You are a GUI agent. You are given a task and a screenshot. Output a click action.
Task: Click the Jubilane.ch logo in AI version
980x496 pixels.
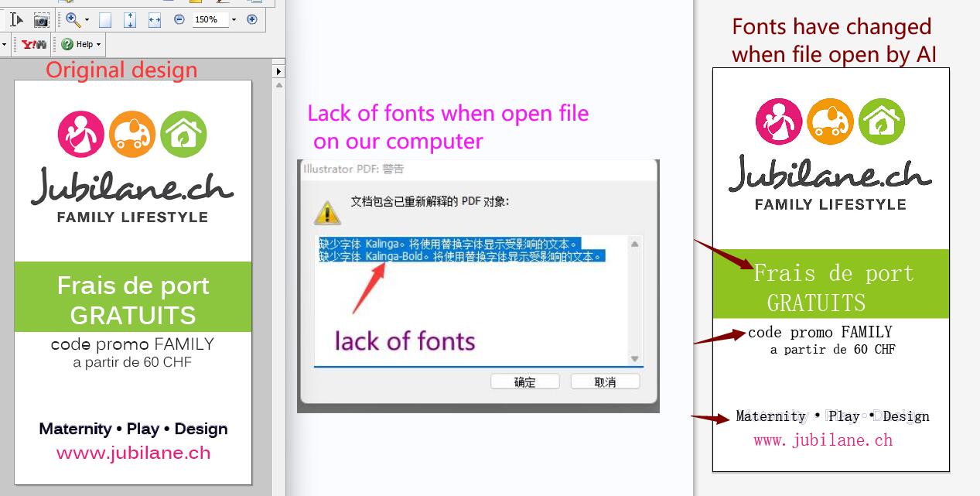pyautogui.click(x=830, y=173)
